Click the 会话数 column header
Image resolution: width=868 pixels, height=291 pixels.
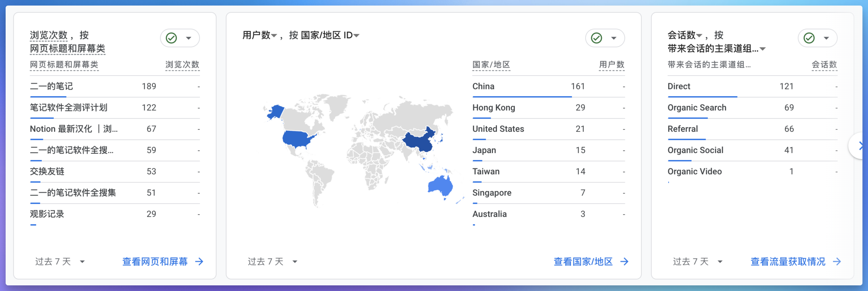(824, 65)
